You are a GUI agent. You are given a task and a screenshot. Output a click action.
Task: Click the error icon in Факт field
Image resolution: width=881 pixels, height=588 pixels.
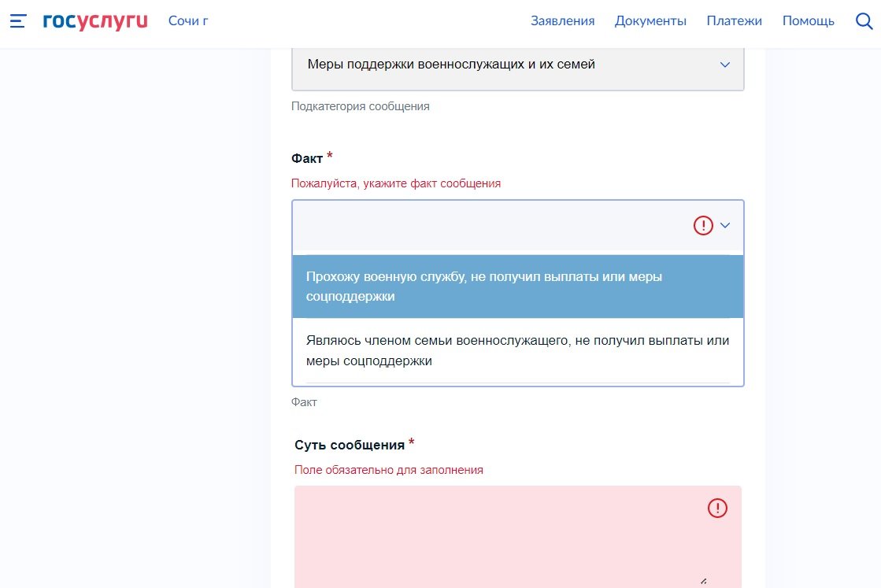coord(702,226)
